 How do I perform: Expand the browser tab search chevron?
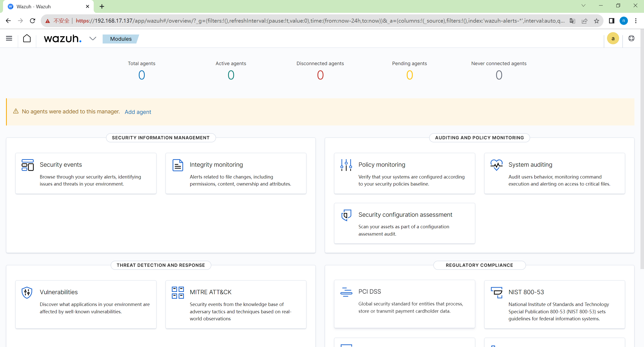(583, 6)
